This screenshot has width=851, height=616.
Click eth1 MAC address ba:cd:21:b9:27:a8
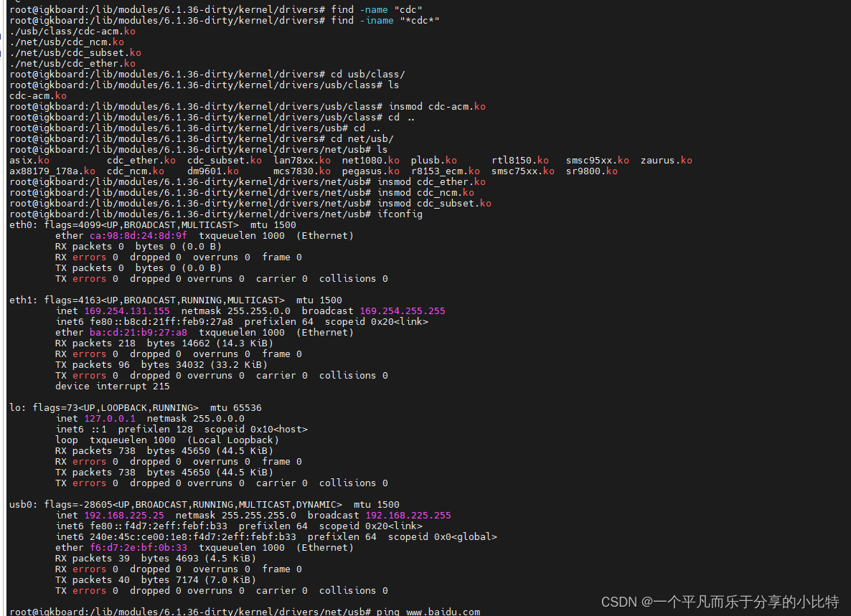138,333
